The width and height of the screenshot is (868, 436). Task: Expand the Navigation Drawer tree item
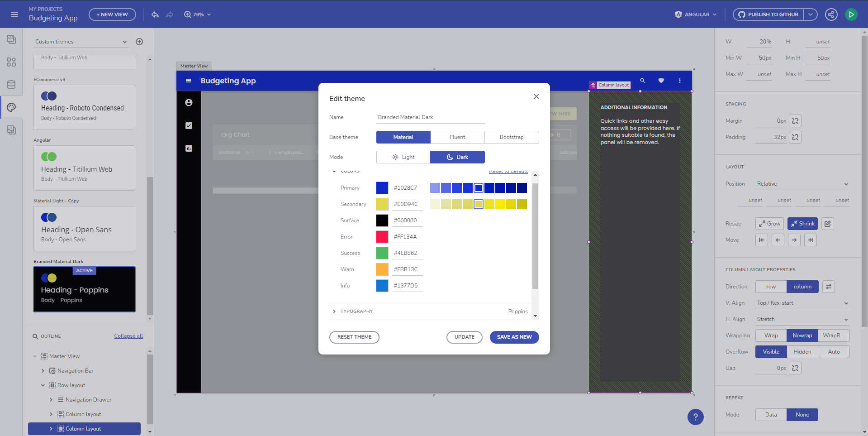click(x=51, y=400)
